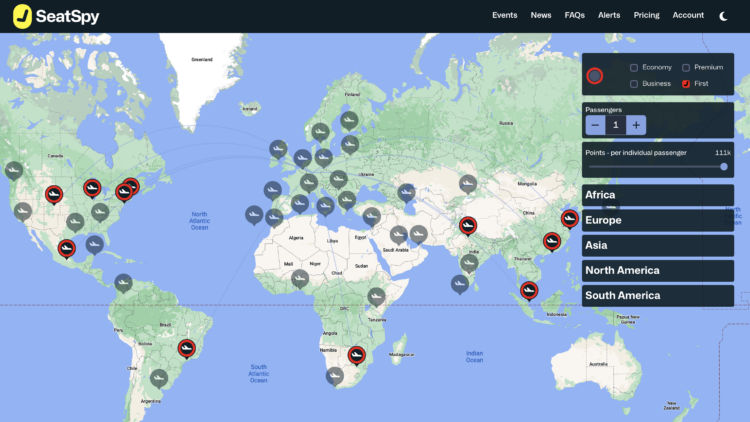
Task: Open the South America region panel
Action: pos(657,295)
